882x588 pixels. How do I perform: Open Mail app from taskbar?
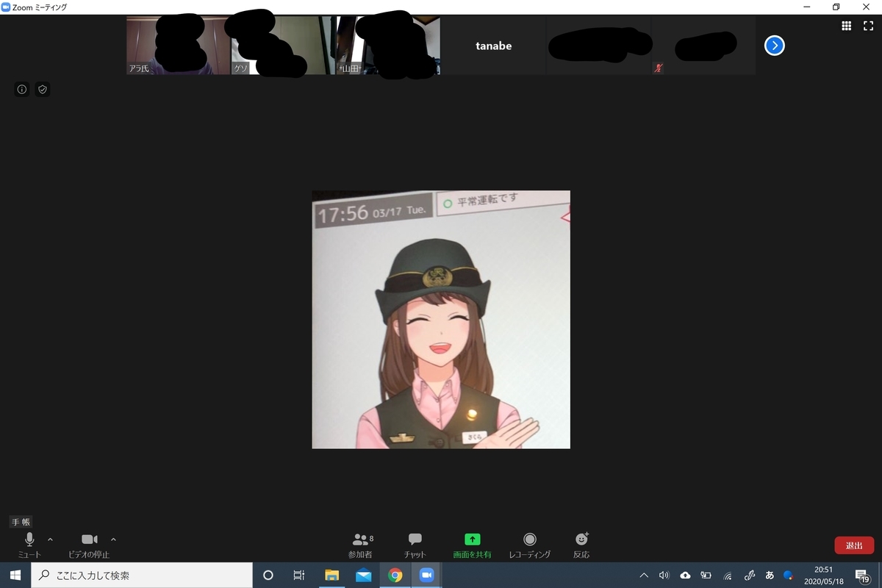pyautogui.click(x=363, y=576)
